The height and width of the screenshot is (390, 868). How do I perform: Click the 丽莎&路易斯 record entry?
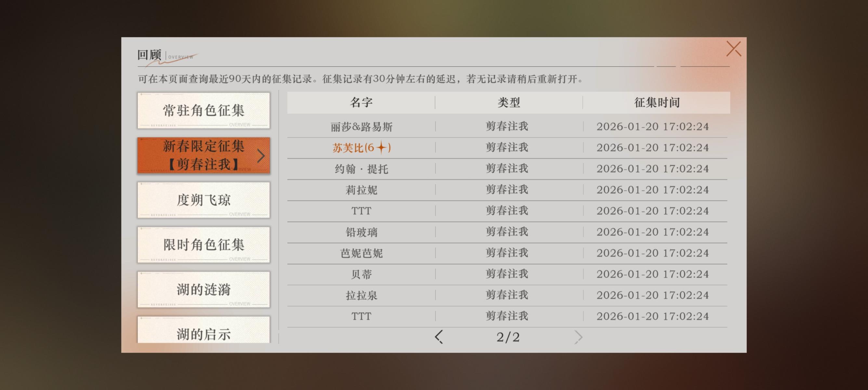pyautogui.click(x=361, y=127)
